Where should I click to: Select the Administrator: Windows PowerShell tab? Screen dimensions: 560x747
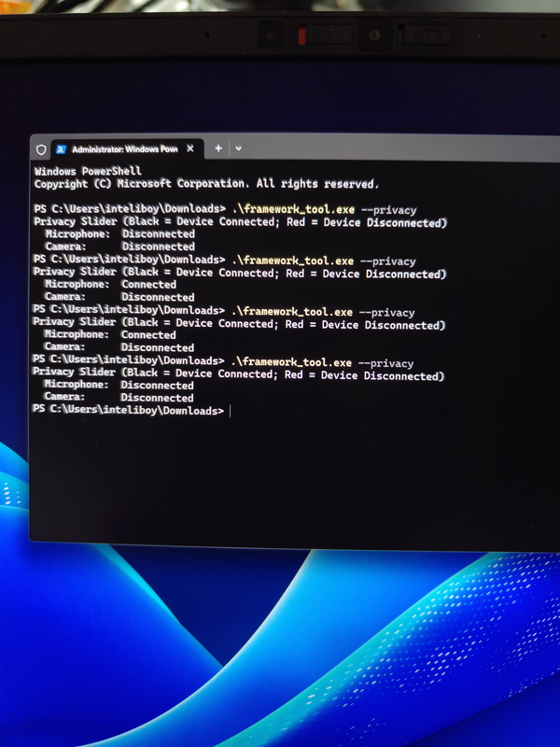tap(128, 149)
